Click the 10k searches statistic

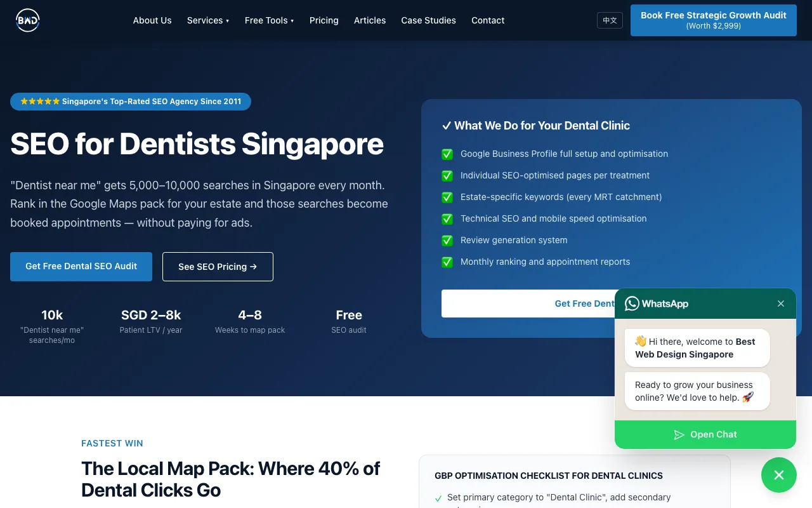(52, 326)
